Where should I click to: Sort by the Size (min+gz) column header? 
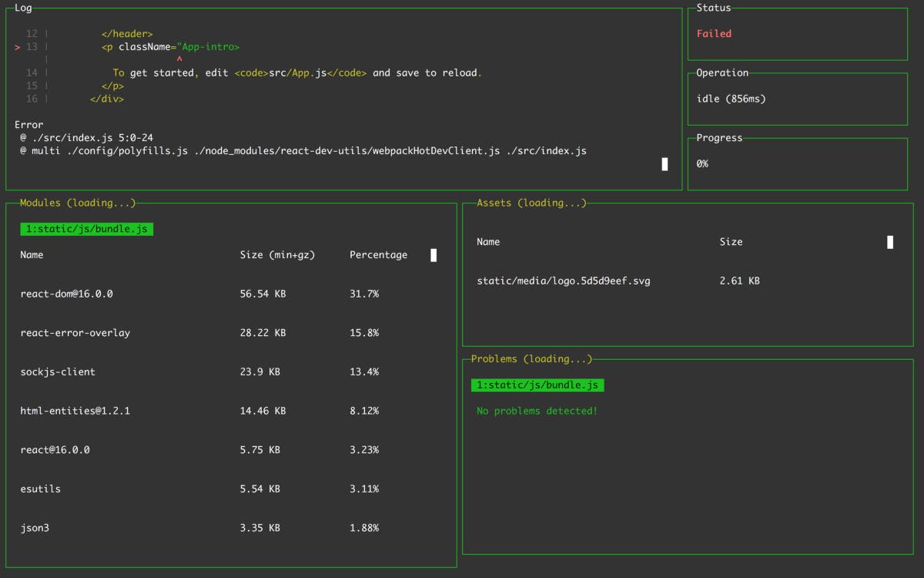pyautogui.click(x=278, y=254)
